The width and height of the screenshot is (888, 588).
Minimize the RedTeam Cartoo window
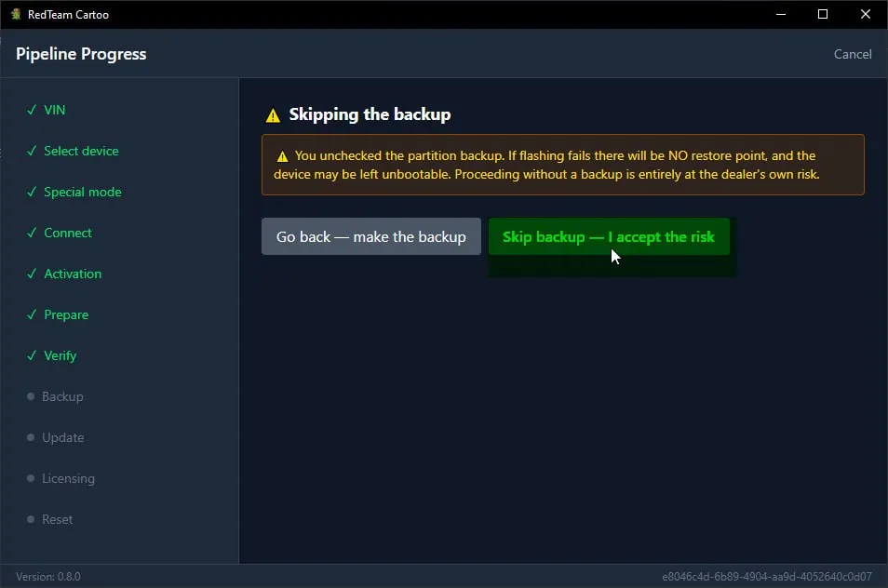[x=781, y=14]
